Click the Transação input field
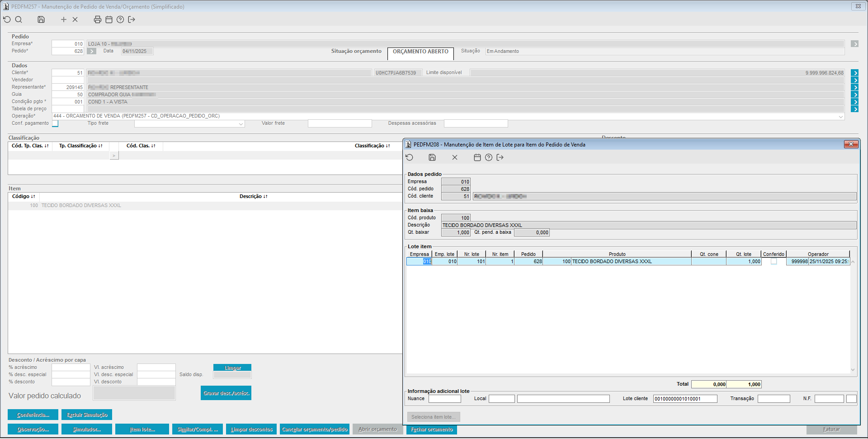The width and height of the screenshot is (868, 439). click(x=774, y=399)
